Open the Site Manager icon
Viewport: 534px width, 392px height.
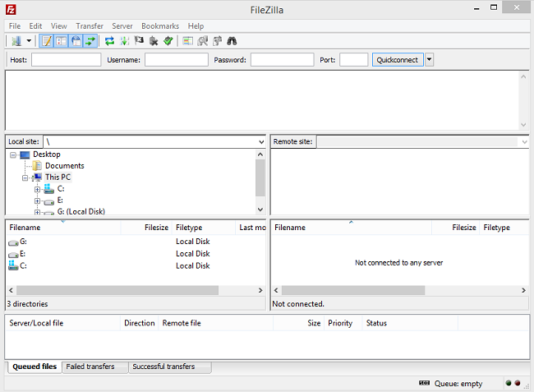[x=16, y=41]
